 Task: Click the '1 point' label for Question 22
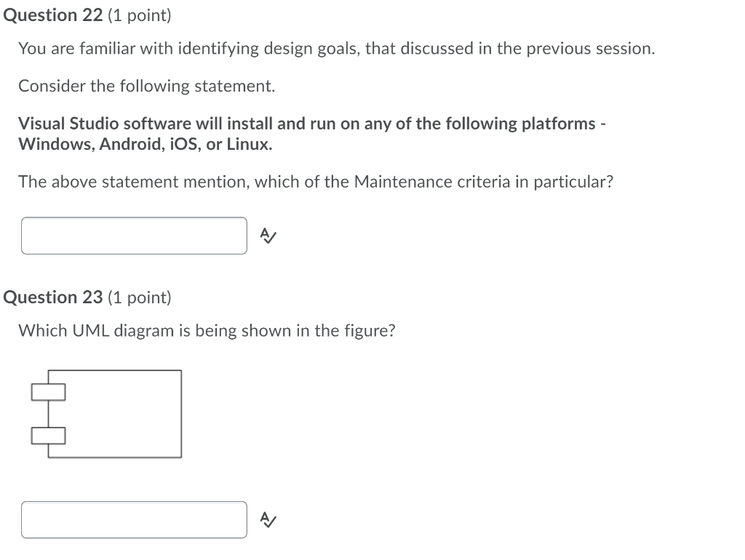coord(138,15)
